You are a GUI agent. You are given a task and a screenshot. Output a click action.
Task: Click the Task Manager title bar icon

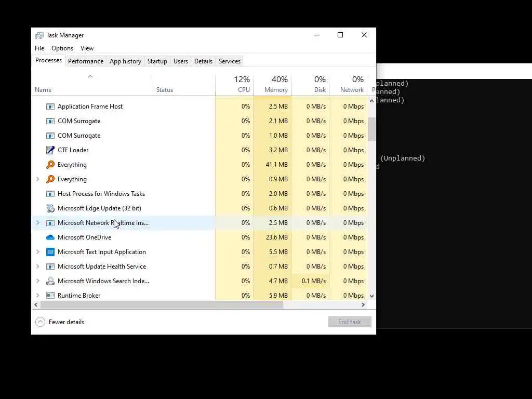(39, 35)
